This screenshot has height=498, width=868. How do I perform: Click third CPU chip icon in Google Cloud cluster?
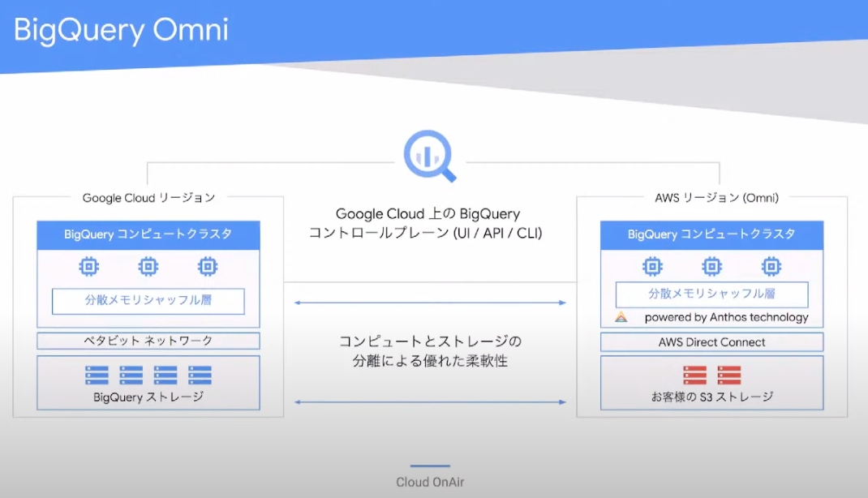(208, 267)
